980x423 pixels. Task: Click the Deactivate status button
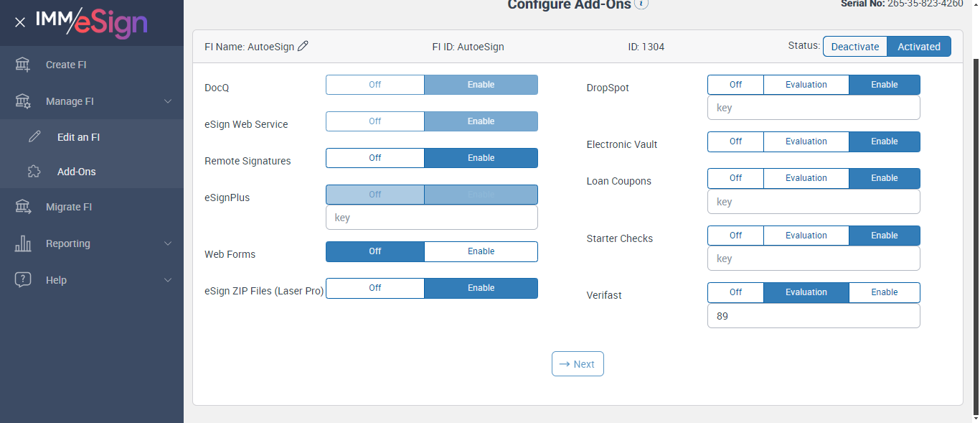854,47
